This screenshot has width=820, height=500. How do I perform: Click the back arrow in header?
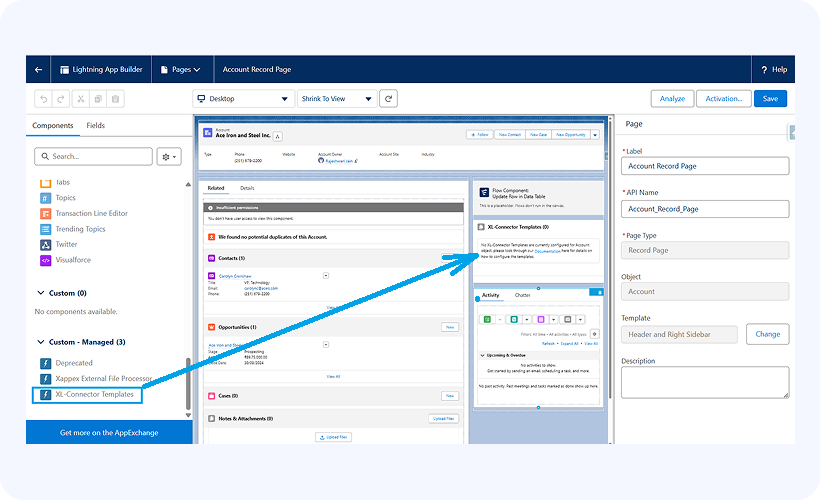tap(39, 70)
